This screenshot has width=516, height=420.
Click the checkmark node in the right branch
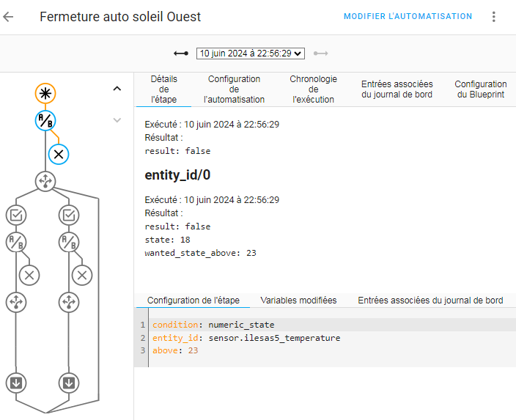point(69,215)
